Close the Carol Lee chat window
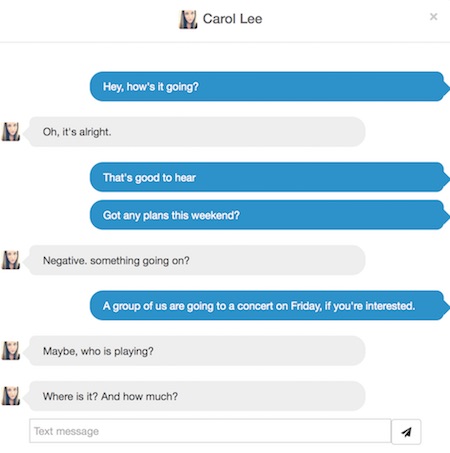The image size is (450, 453). tap(433, 17)
